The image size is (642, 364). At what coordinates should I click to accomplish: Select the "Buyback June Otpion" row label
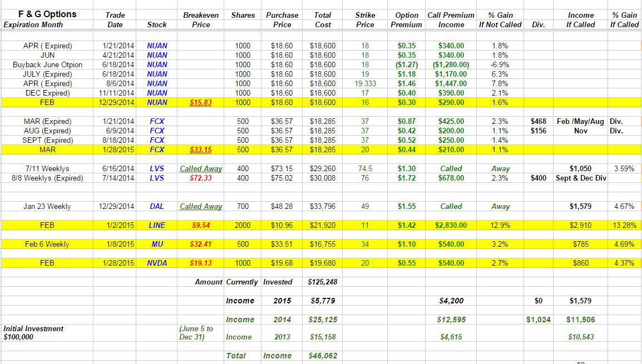(x=47, y=64)
